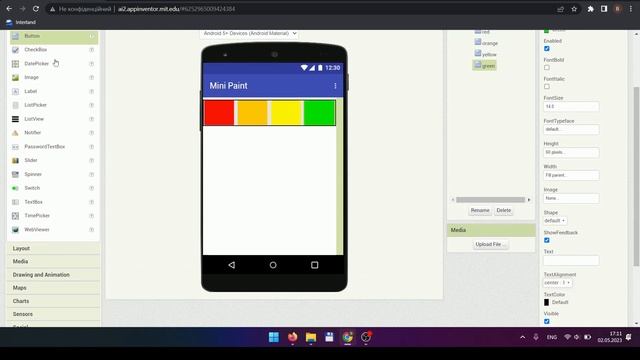This screenshot has height=360, width=640.
Task: Open the FontTypeface default dropdown
Action: click(571, 129)
